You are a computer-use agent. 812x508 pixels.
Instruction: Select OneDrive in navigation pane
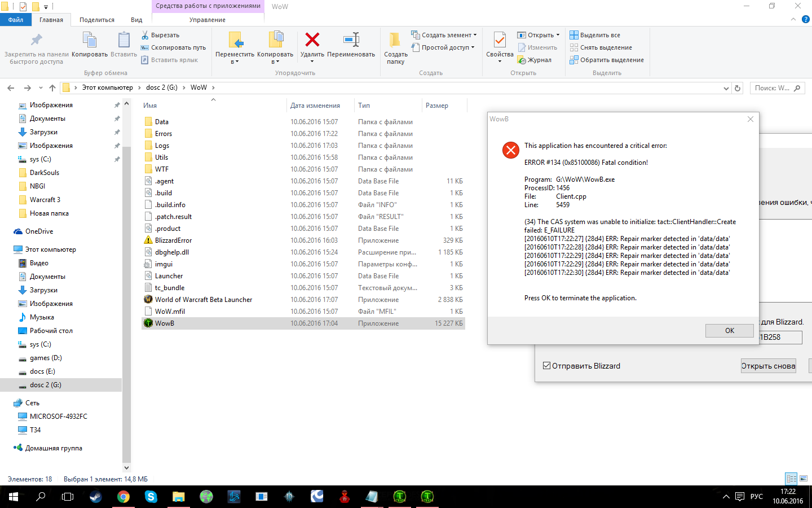click(x=39, y=231)
